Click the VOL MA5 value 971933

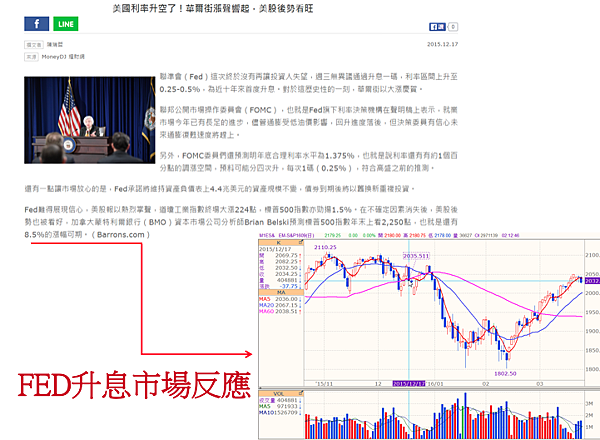[287, 406]
